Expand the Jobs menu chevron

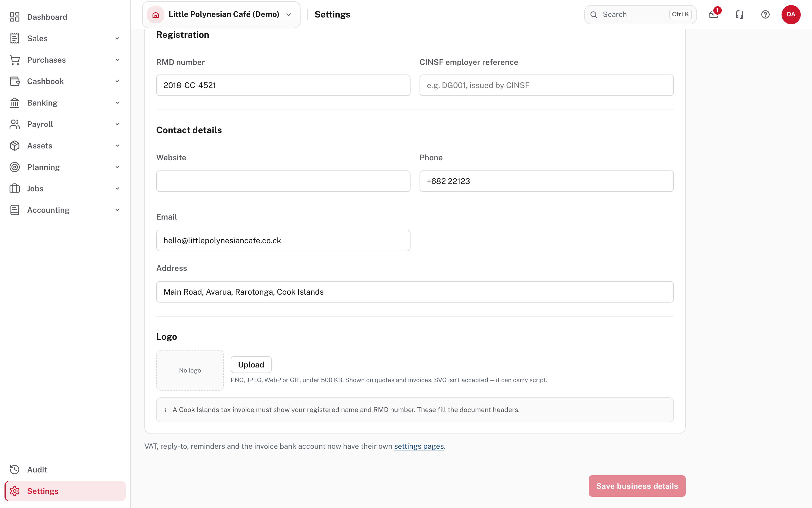pos(117,189)
